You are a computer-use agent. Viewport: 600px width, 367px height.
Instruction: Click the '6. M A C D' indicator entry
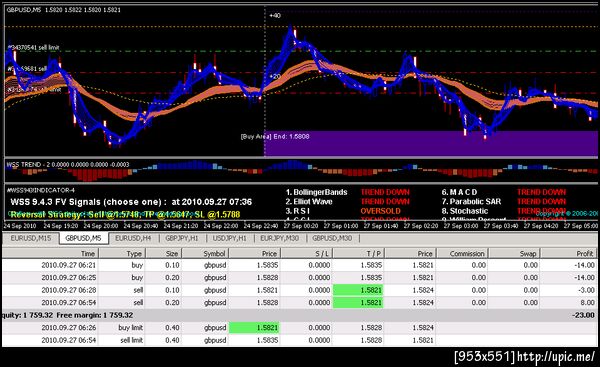tap(459, 192)
